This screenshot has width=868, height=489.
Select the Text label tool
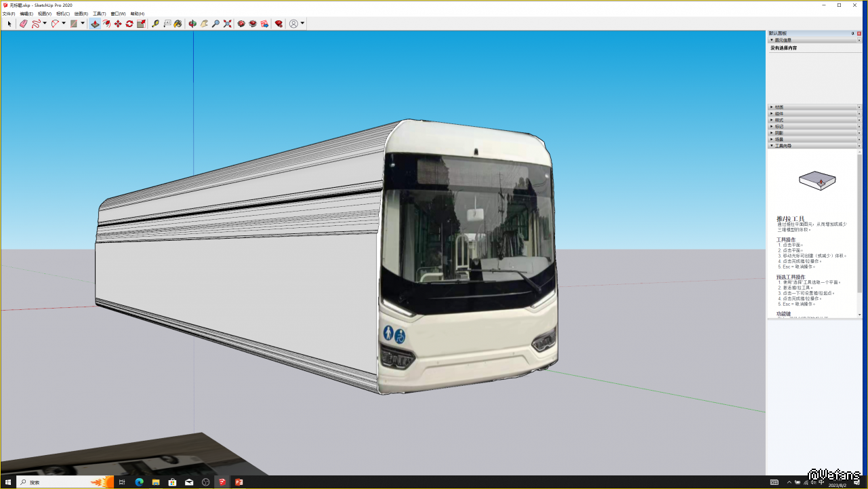click(x=167, y=24)
